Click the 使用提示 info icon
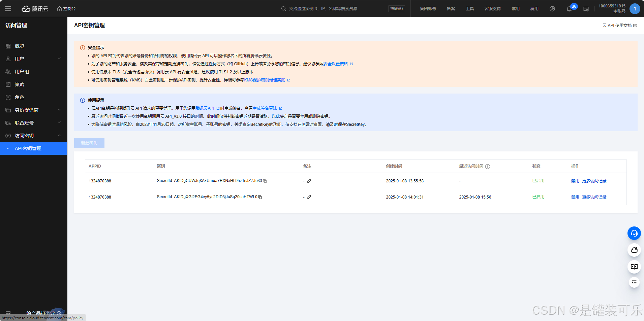This screenshot has height=321, width=644. (83, 100)
